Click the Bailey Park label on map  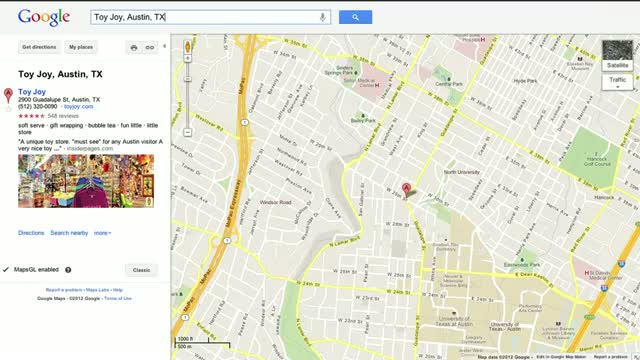pyautogui.click(x=363, y=121)
